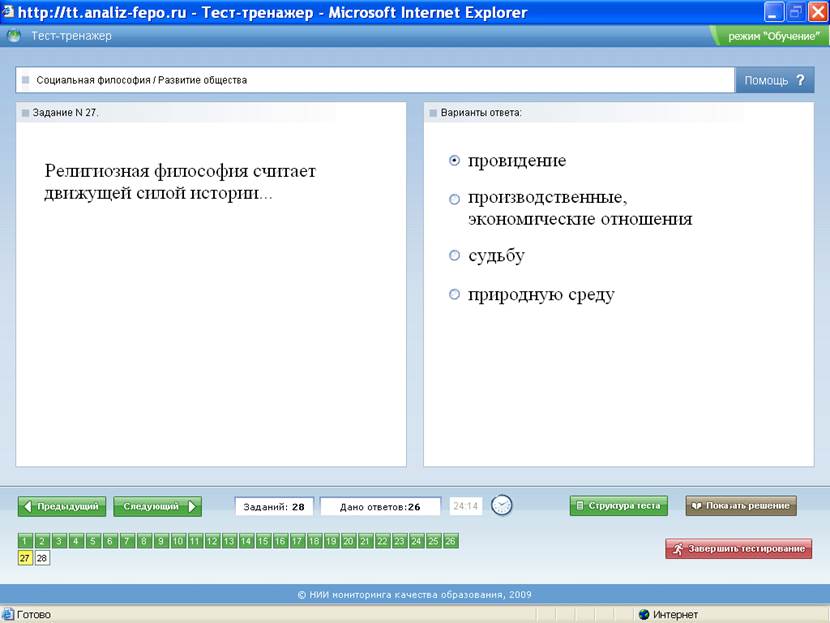
Task: Click «Показать решение» button
Action: (741, 505)
